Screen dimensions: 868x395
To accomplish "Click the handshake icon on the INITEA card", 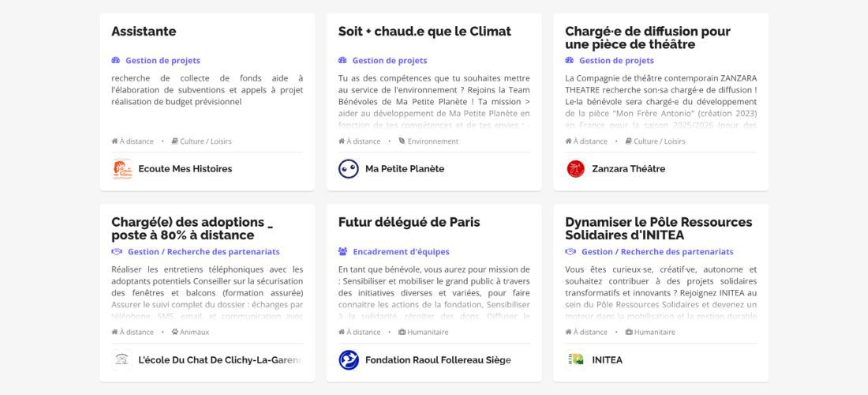I will coord(571,252).
